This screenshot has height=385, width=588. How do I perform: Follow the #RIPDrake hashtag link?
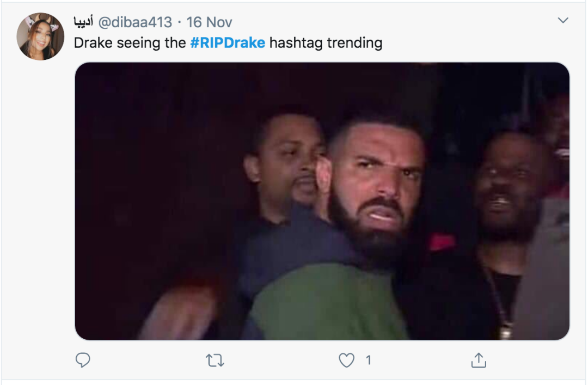pos(228,42)
